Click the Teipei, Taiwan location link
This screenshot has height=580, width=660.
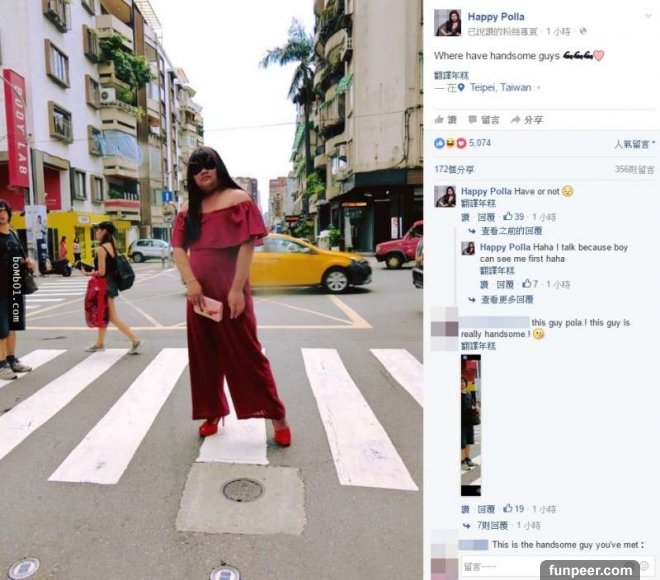[x=500, y=88]
